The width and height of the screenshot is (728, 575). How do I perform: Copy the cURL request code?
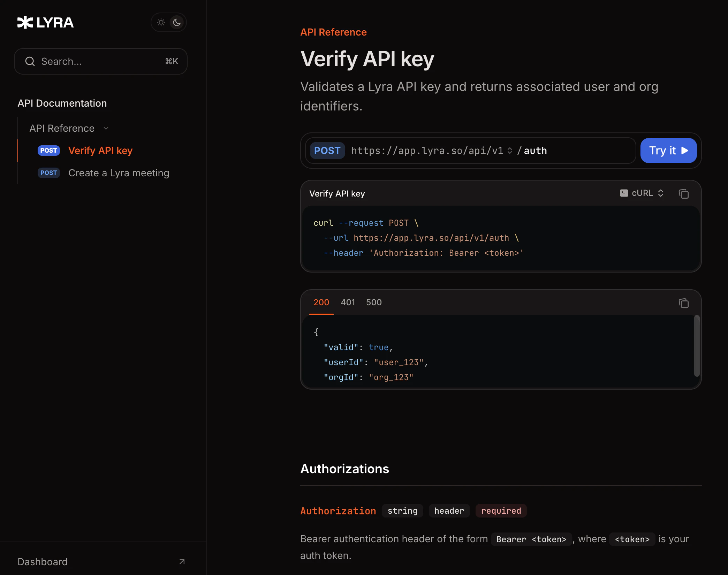[x=684, y=194]
